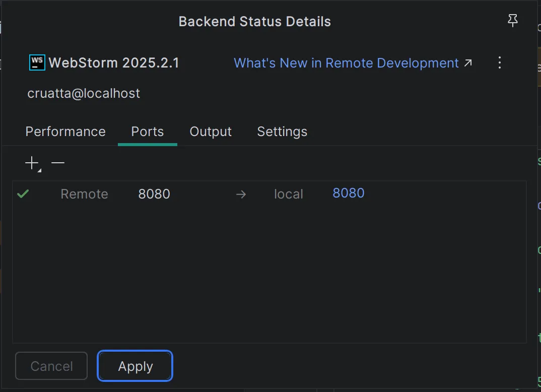Click the green checkmark on port 8080 row
This screenshot has width=541, height=392.
pos(23,194)
